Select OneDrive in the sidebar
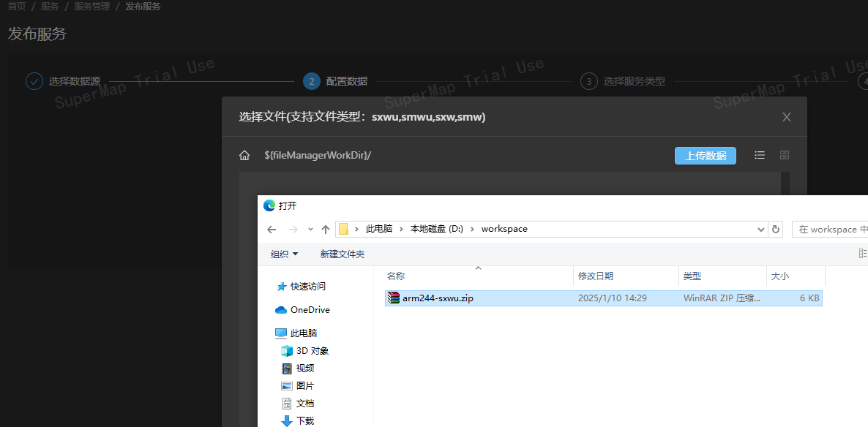The height and width of the screenshot is (427, 868). pos(310,310)
